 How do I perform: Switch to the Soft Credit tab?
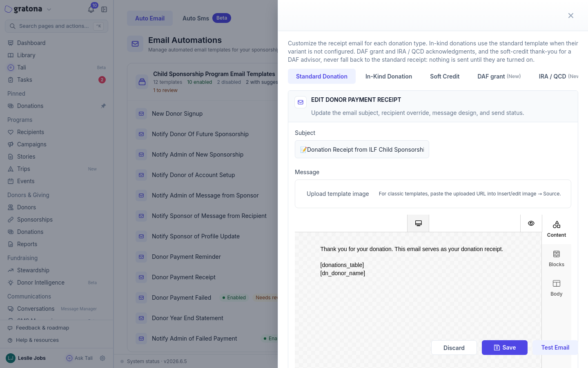(445, 76)
